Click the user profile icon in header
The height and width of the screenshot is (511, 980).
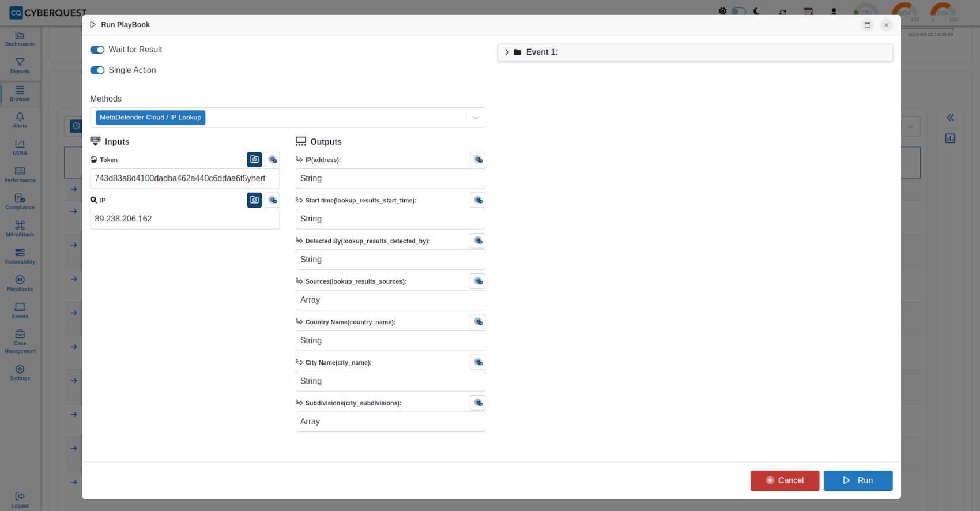834,12
